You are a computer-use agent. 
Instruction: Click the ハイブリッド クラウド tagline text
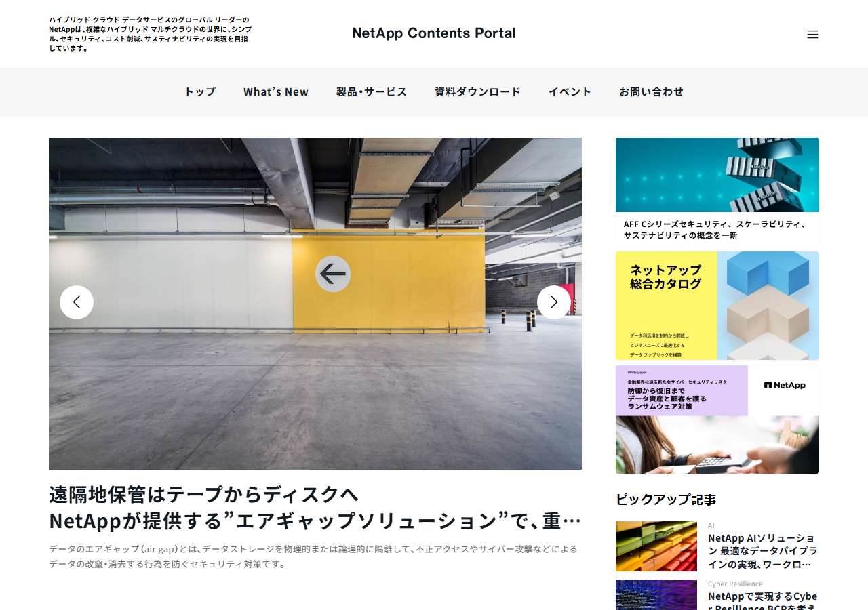pyautogui.click(x=150, y=34)
